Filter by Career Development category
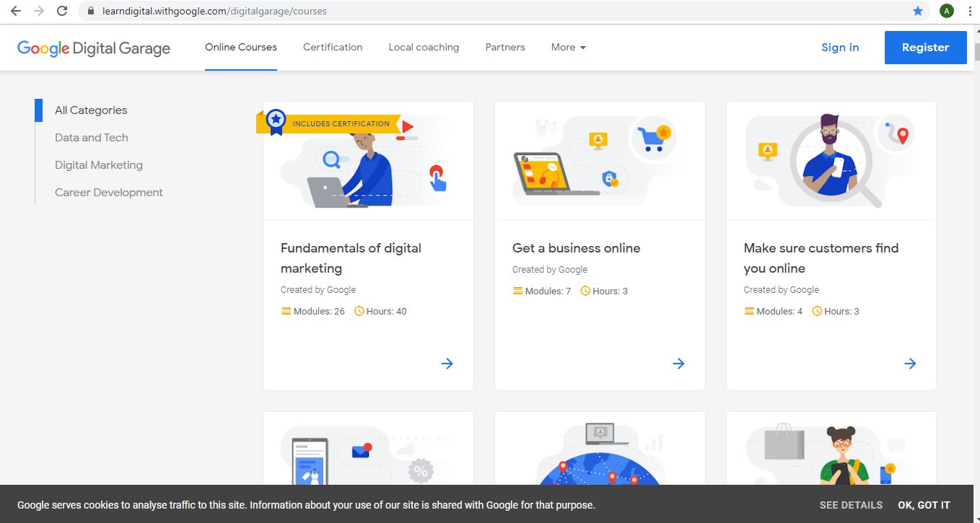The image size is (980, 523). [109, 193]
